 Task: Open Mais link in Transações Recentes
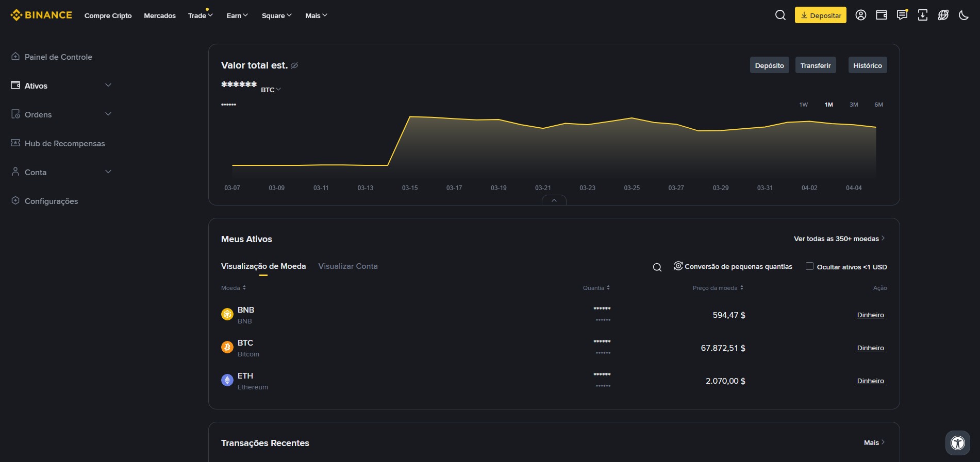point(874,442)
